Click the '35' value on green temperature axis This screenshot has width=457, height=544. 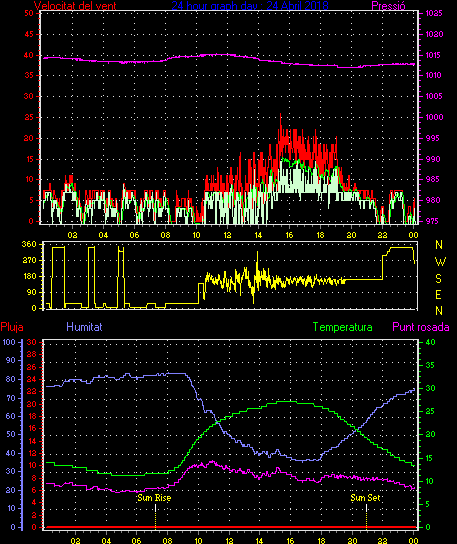(x=430, y=365)
